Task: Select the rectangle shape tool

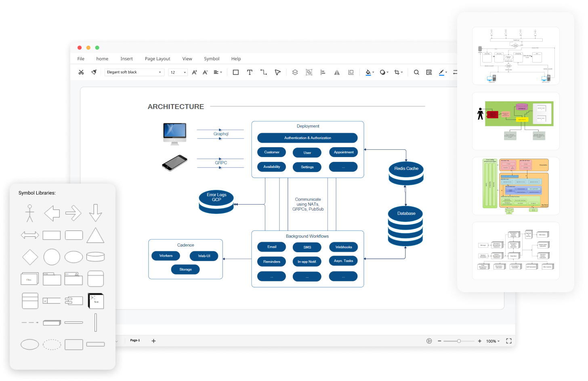Action: [236, 72]
